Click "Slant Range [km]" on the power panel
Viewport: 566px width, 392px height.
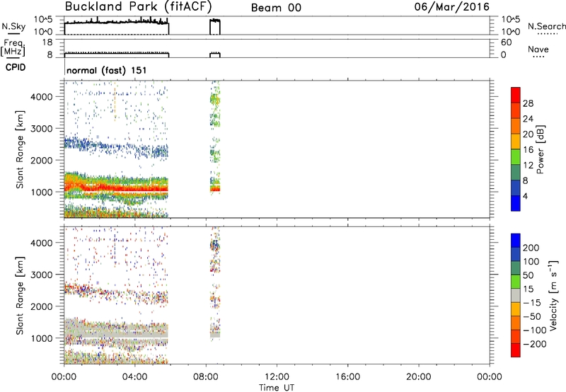[20, 149]
